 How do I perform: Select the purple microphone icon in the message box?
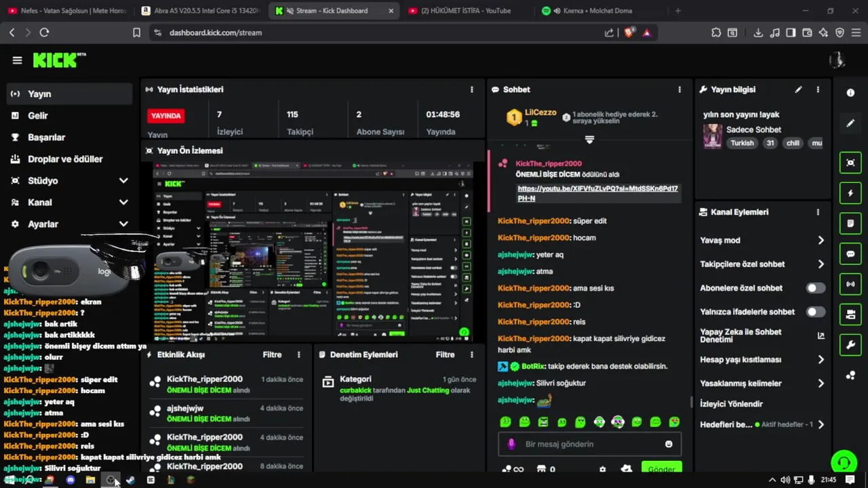click(x=511, y=444)
